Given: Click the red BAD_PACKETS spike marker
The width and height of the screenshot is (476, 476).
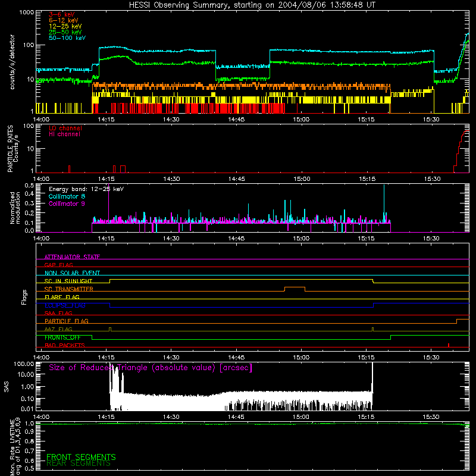Looking at the screenshot, I should coord(449,345).
